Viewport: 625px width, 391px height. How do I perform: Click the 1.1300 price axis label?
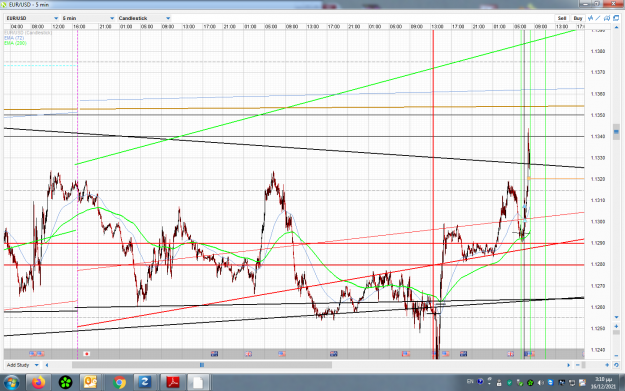tap(598, 222)
